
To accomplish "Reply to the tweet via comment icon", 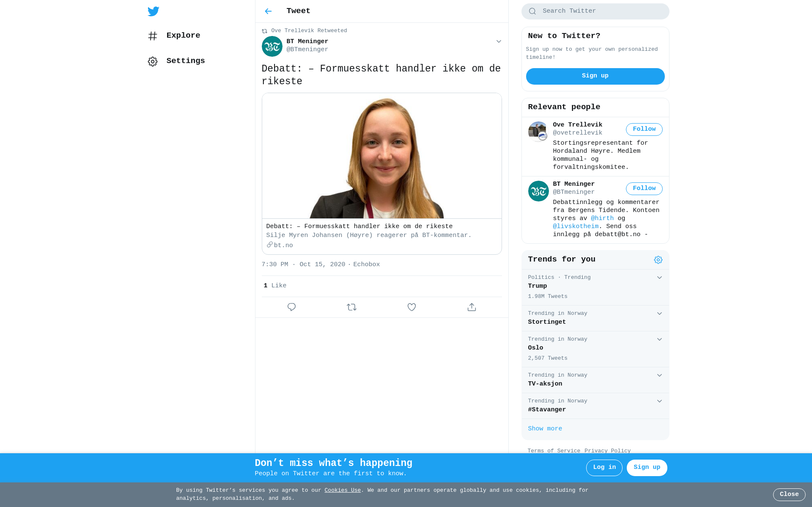I will (x=291, y=307).
